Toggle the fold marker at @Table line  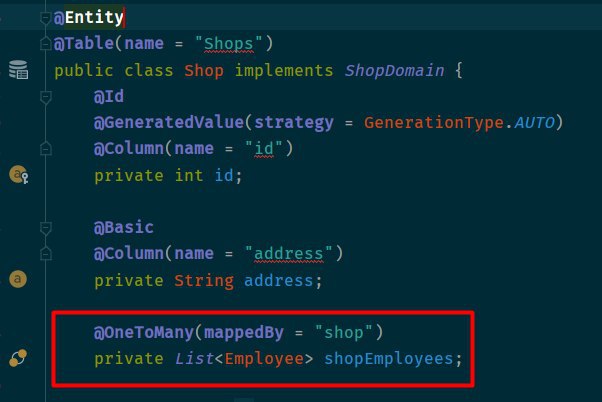pos(46,44)
